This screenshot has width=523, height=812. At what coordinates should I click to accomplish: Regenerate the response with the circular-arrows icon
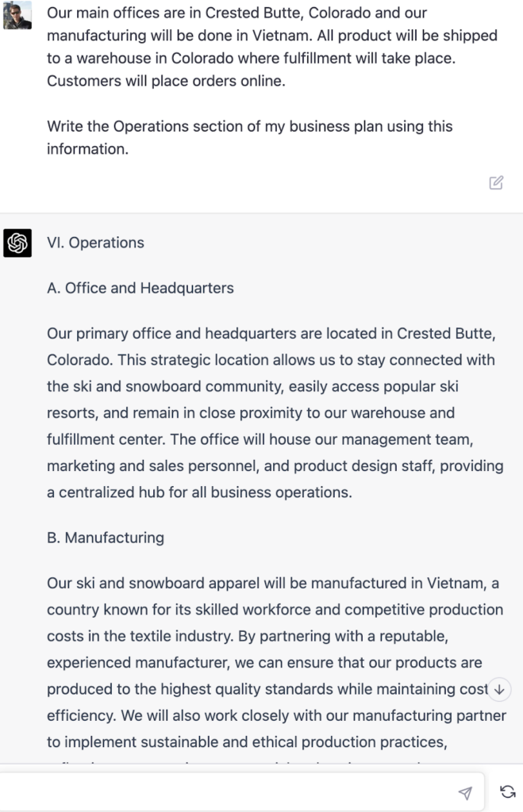click(508, 791)
